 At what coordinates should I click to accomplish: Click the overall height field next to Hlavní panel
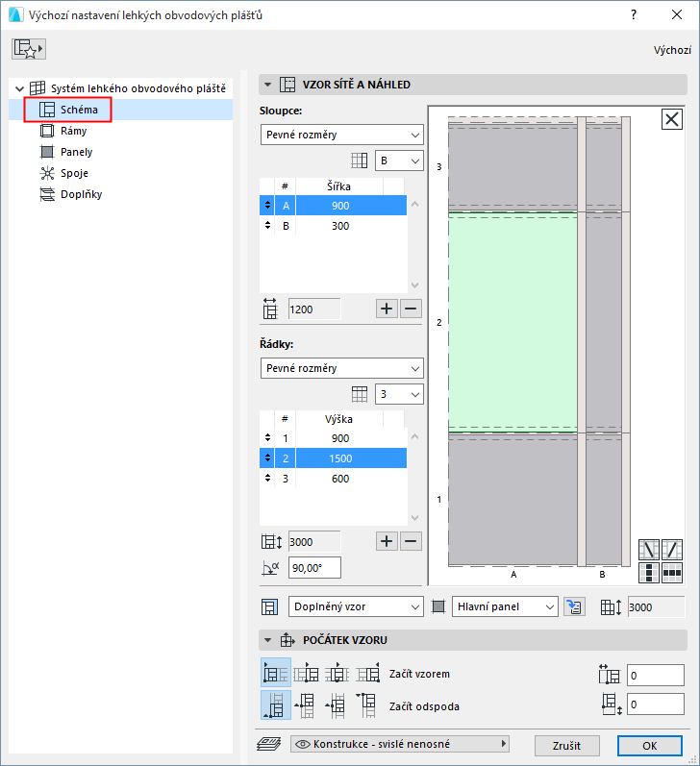657,607
